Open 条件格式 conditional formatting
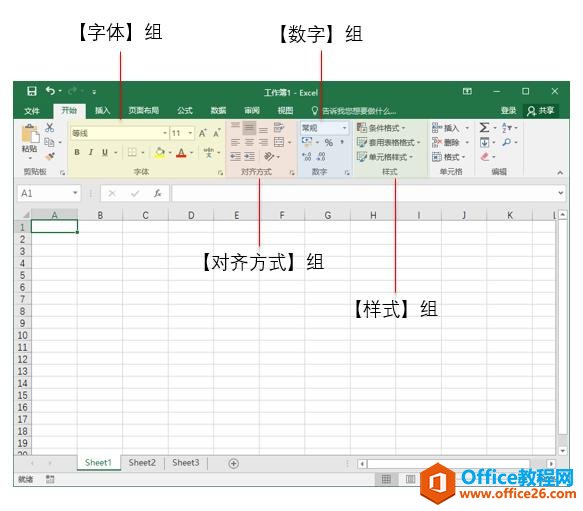This screenshot has width=583, height=511. pos(381,128)
